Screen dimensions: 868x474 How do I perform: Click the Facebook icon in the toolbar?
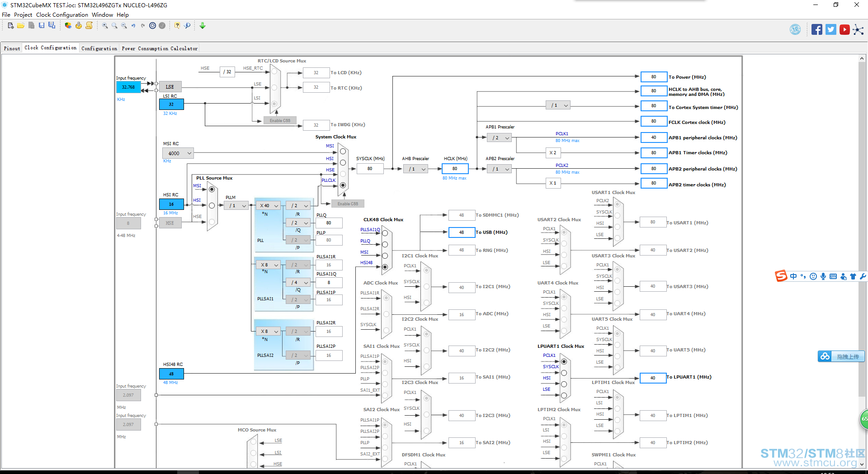tap(817, 30)
